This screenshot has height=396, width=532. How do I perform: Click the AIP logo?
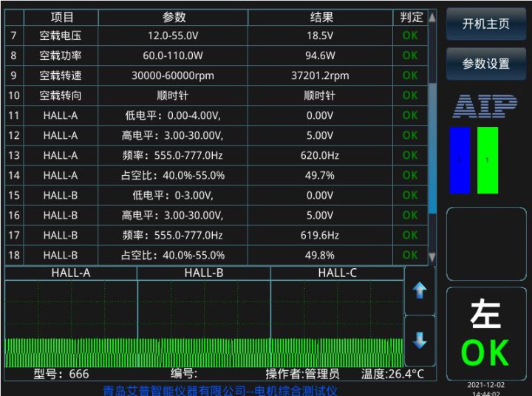pyautogui.click(x=485, y=107)
